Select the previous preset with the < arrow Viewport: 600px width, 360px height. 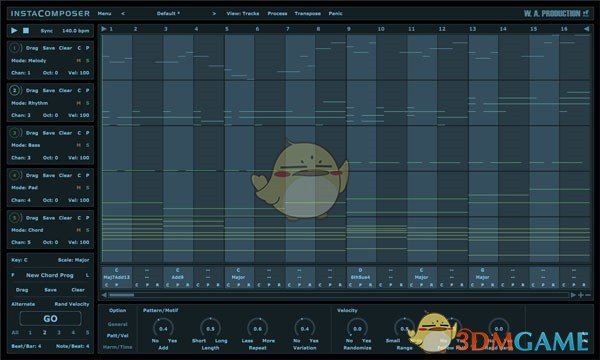tap(123, 13)
